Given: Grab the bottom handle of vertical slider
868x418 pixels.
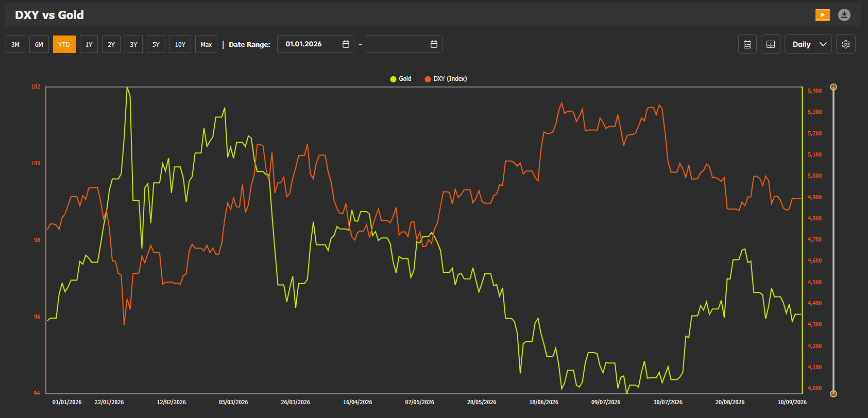Looking at the screenshot, I should pyautogui.click(x=833, y=394).
